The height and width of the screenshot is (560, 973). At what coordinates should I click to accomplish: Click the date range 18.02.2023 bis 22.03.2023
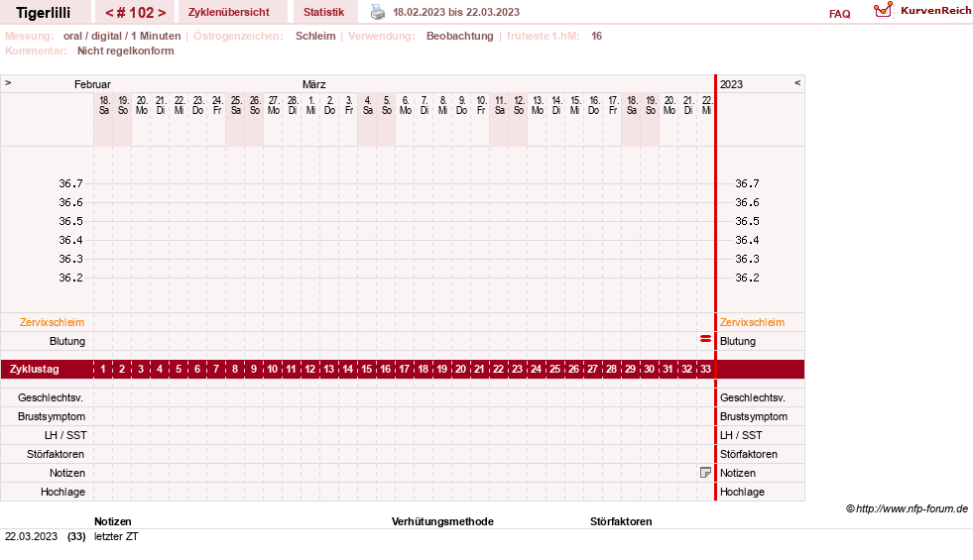pyautogui.click(x=456, y=12)
